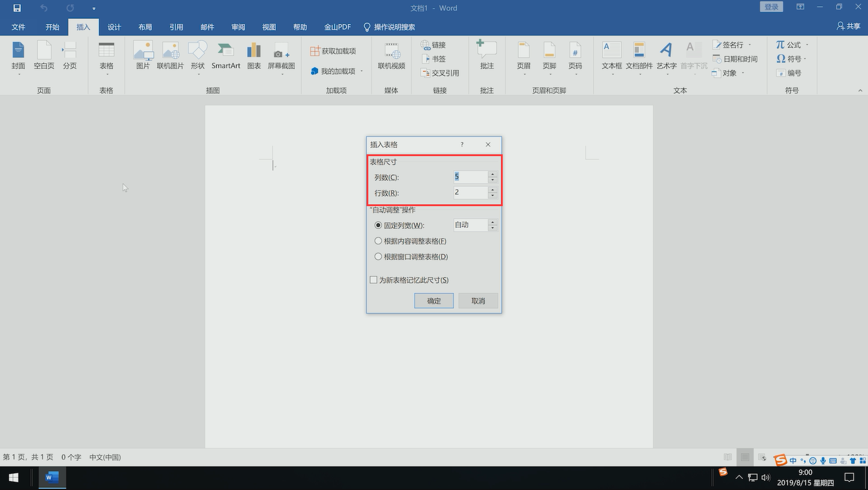Increase the fixed column width value
Image resolution: width=868 pixels, height=490 pixels.
coord(492,222)
